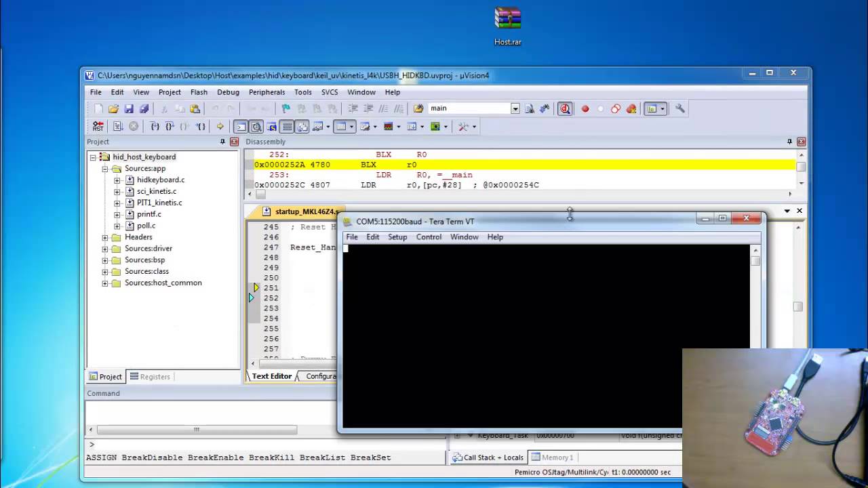The width and height of the screenshot is (868, 488).
Task: Expand the hidkeyboard.c tree node
Action: pyautogui.click(x=117, y=180)
